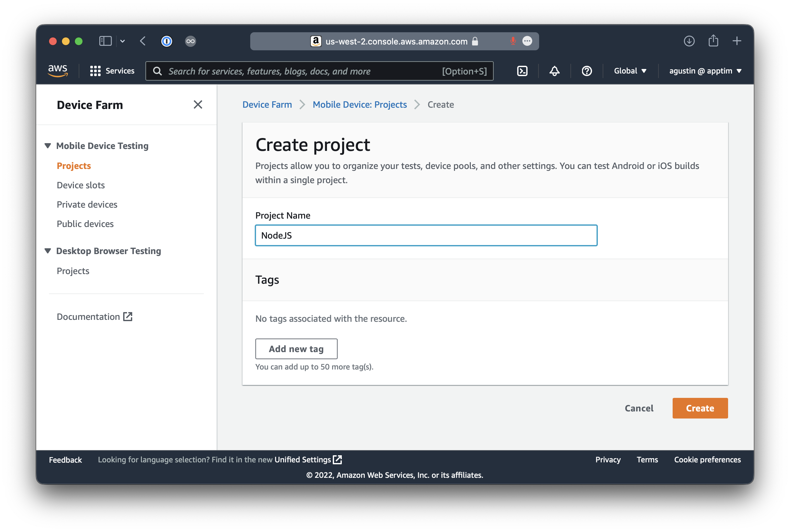Click the Safari share icon
The height and width of the screenshot is (532, 790).
click(713, 41)
